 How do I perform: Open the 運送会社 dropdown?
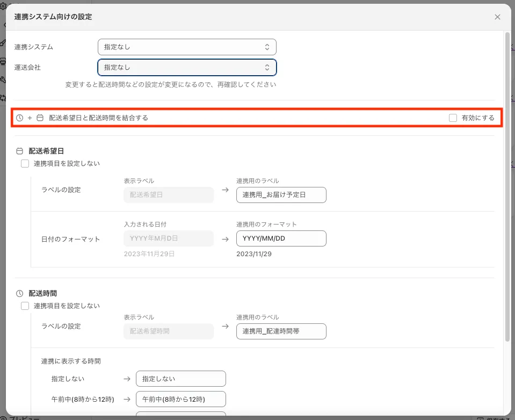(187, 67)
